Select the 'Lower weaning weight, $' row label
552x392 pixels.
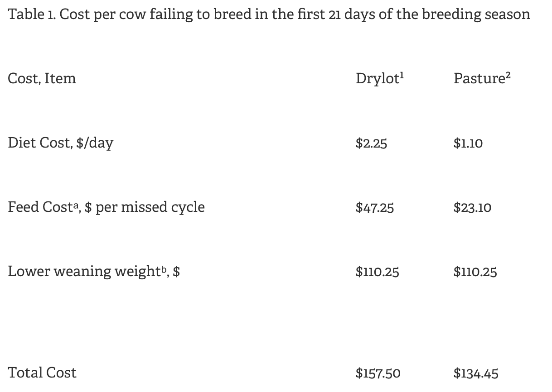(x=94, y=272)
